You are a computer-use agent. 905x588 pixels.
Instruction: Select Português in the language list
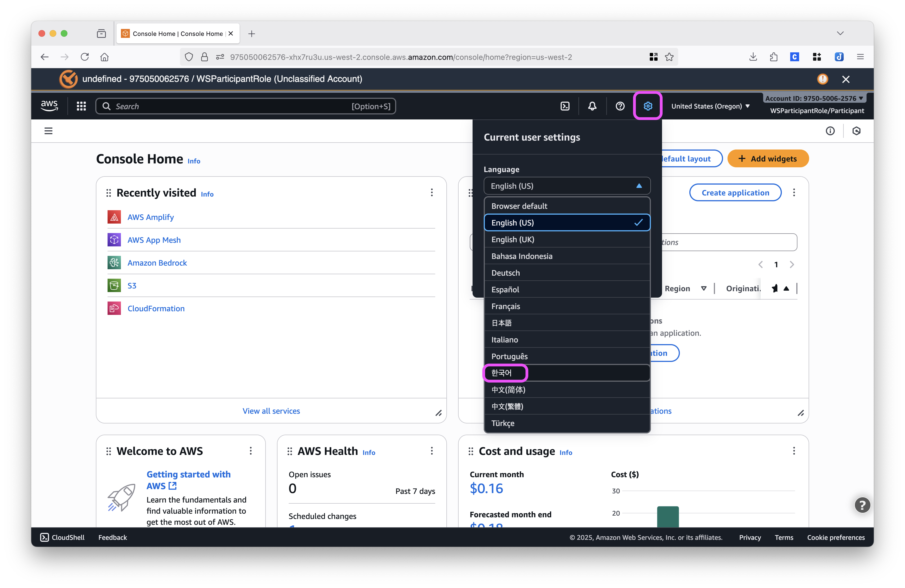[567, 356]
